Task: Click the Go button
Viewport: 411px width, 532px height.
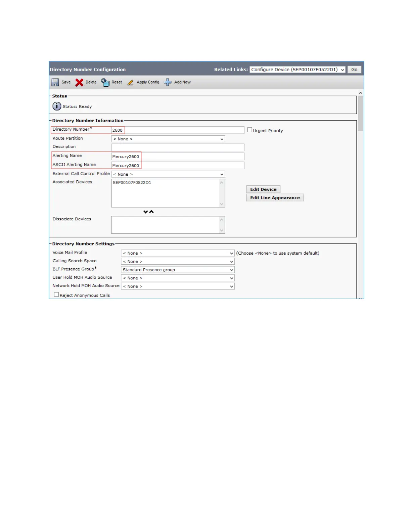Action: click(354, 70)
